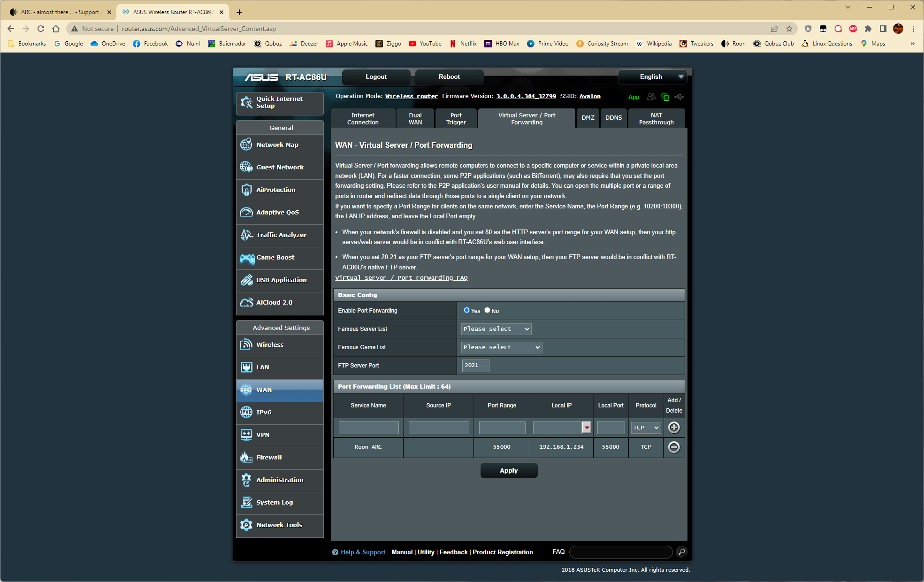Viewport: 924px width, 582px height.
Task: Open Traffic Analyzer page
Action: [280, 235]
